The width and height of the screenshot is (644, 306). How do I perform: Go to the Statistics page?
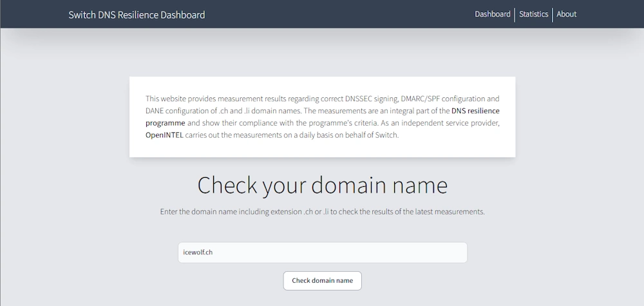pos(533,14)
